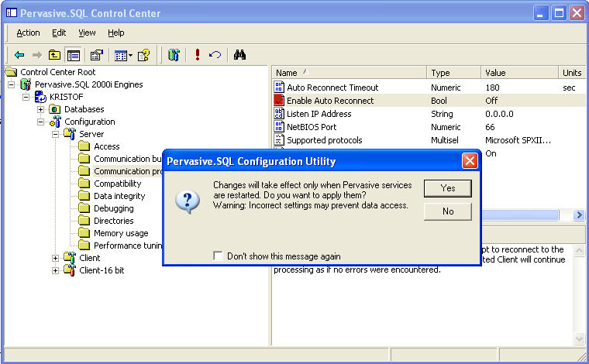Click the description pane scroll up arrow
The image size is (589, 364).
(579, 250)
